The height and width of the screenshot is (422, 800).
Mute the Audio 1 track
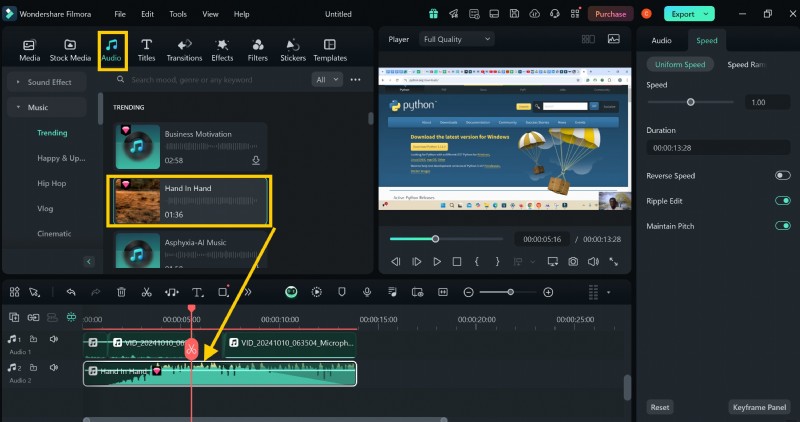[x=54, y=339]
